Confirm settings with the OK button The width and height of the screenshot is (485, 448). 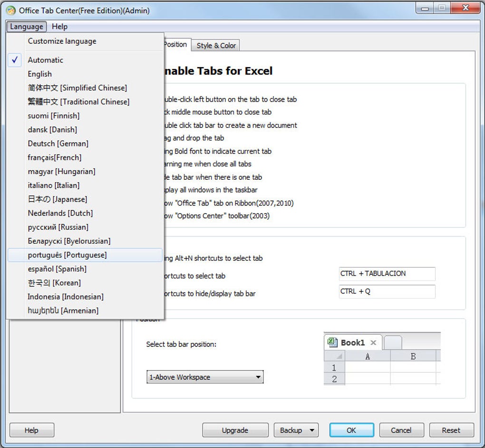[351, 430]
